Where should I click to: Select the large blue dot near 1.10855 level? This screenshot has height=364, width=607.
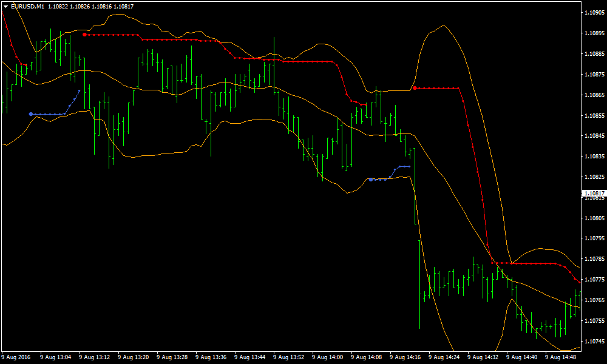click(x=31, y=113)
